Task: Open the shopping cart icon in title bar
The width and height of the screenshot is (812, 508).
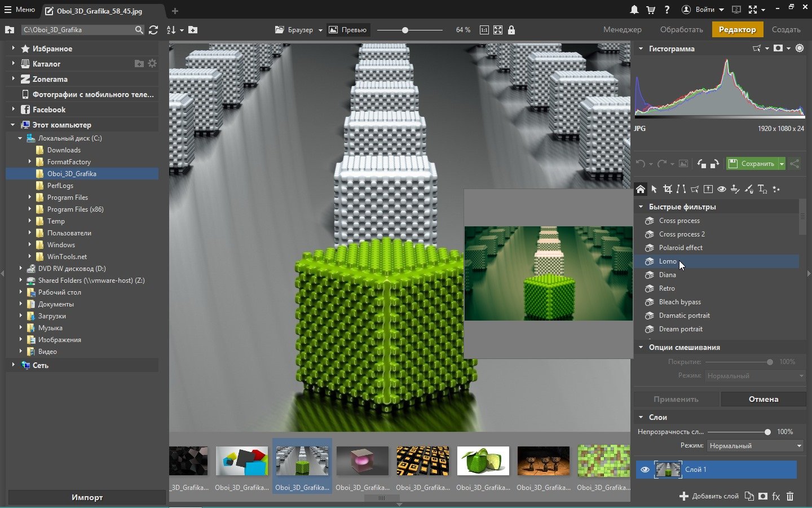Action: coord(651,10)
